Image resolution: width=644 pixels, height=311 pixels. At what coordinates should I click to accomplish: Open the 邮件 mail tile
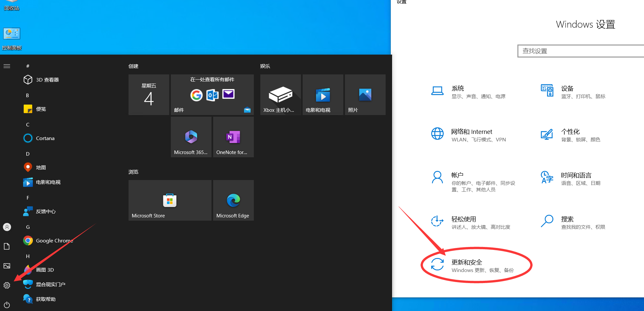pos(212,95)
